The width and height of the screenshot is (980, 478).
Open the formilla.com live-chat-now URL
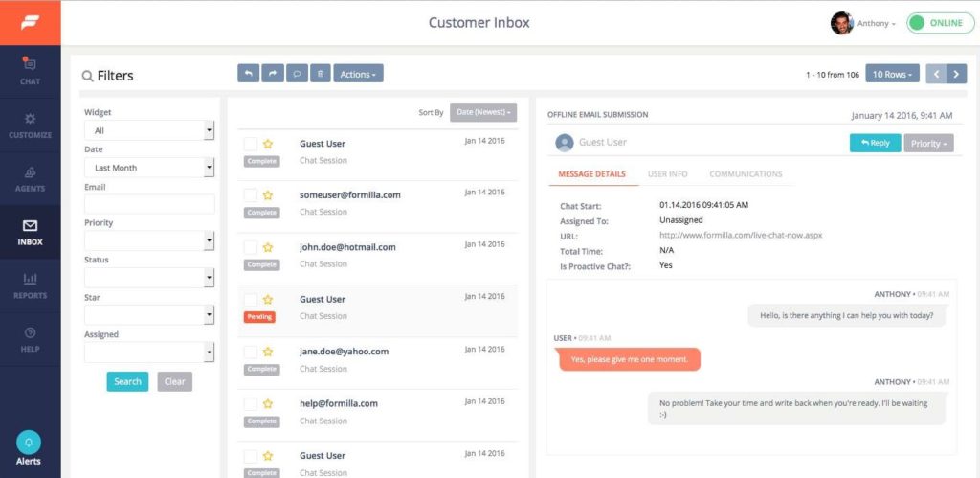tap(741, 236)
